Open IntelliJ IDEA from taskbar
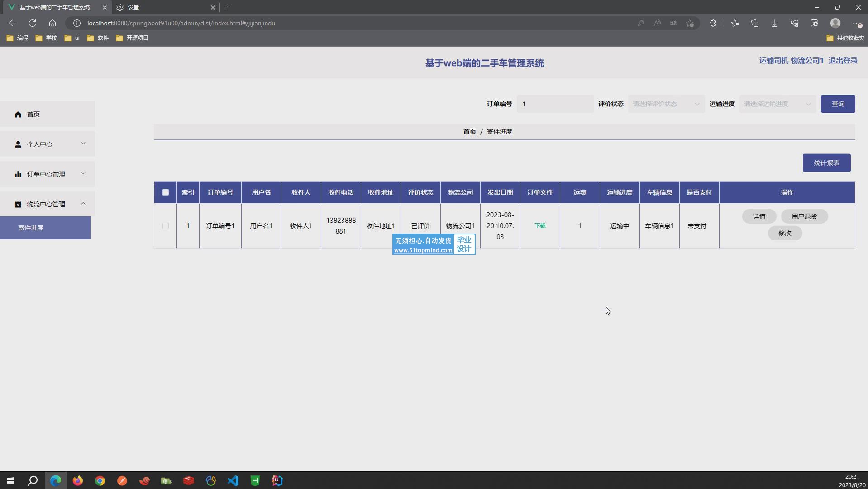 (277, 480)
